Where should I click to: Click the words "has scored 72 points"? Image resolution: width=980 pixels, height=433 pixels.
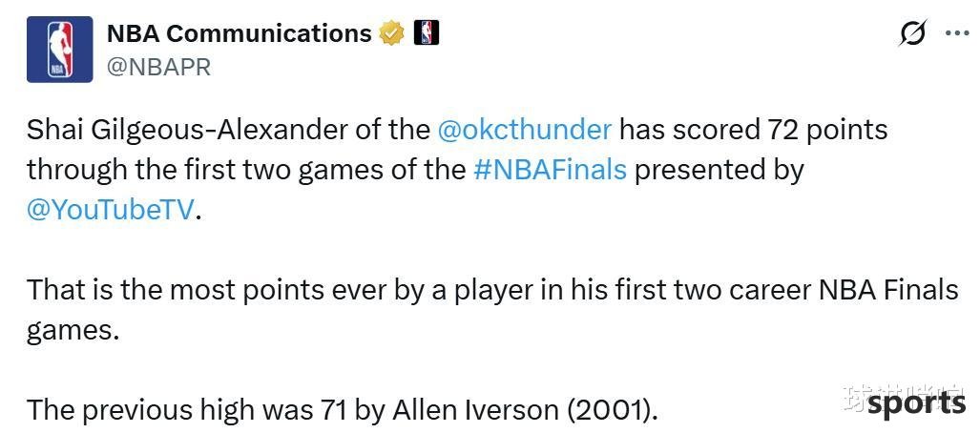753,131
